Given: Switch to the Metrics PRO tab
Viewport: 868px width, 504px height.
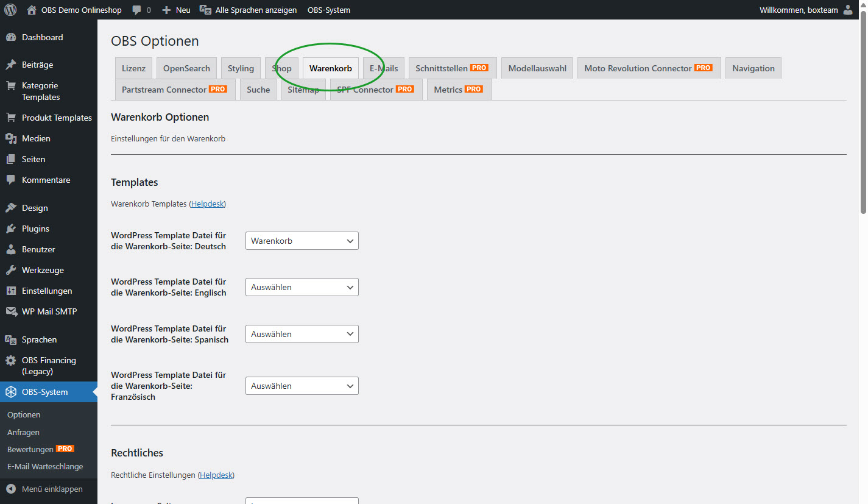Looking at the screenshot, I should coord(459,90).
